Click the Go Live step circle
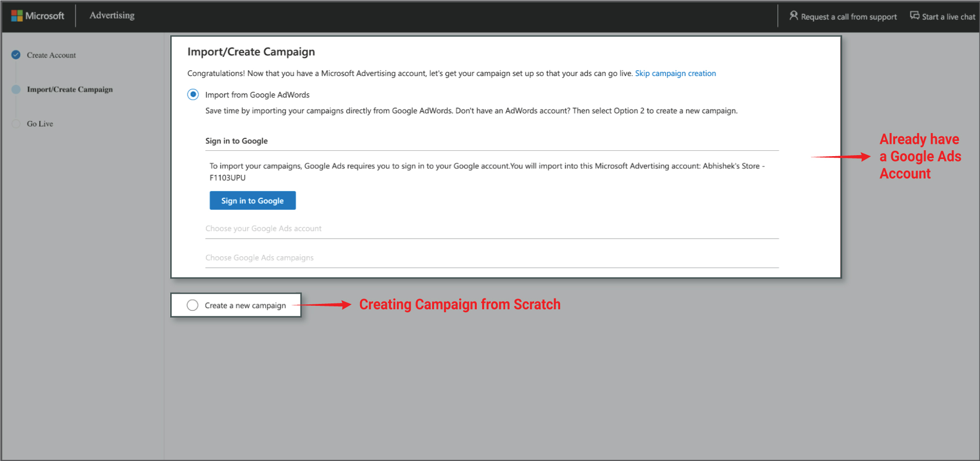The height and width of the screenshot is (461, 980). 16,124
